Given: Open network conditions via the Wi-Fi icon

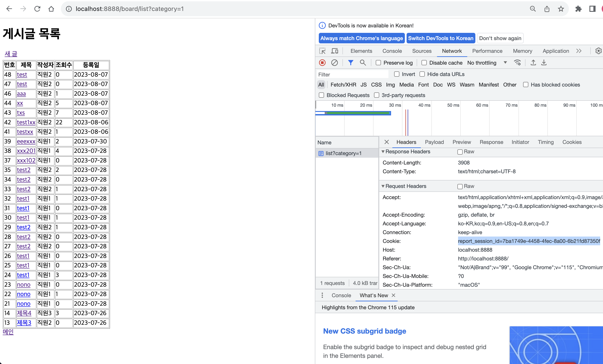Looking at the screenshot, I should (x=517, y=63).
